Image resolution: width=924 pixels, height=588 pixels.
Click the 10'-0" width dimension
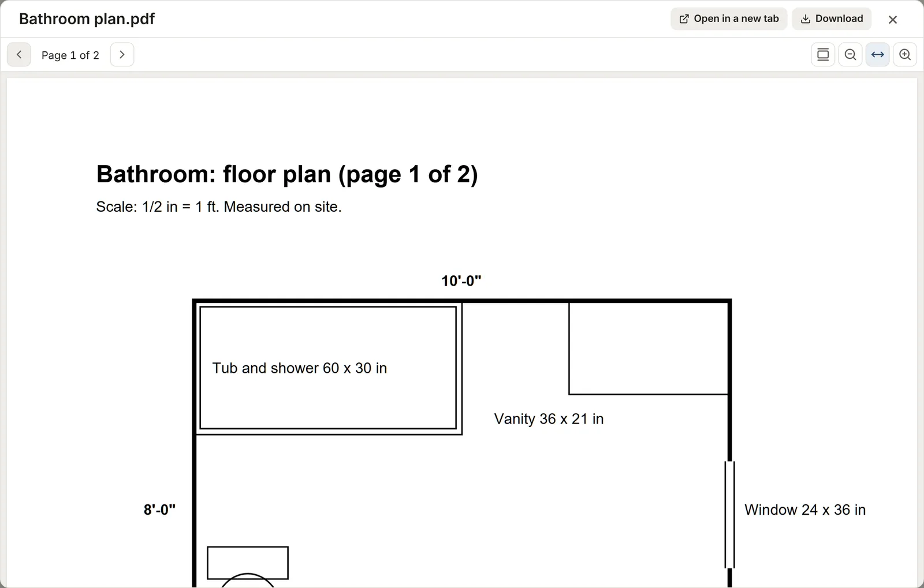(461, 281)
